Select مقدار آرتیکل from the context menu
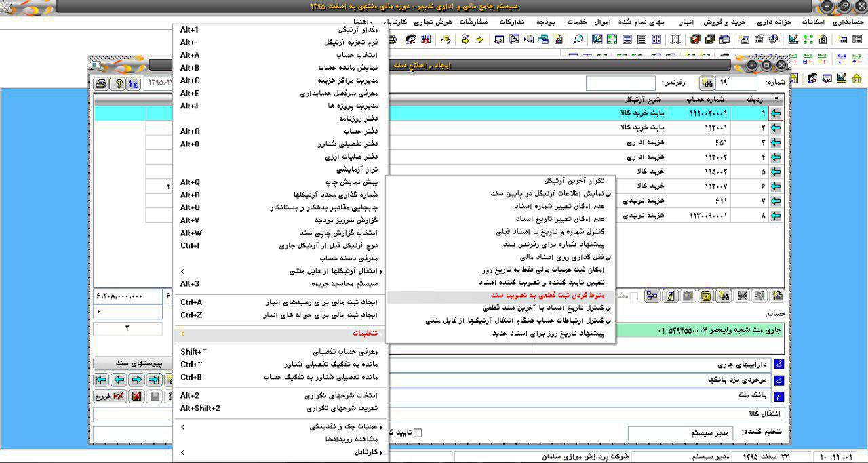This screenshot has width=868, height=463. tap(280, 30)
